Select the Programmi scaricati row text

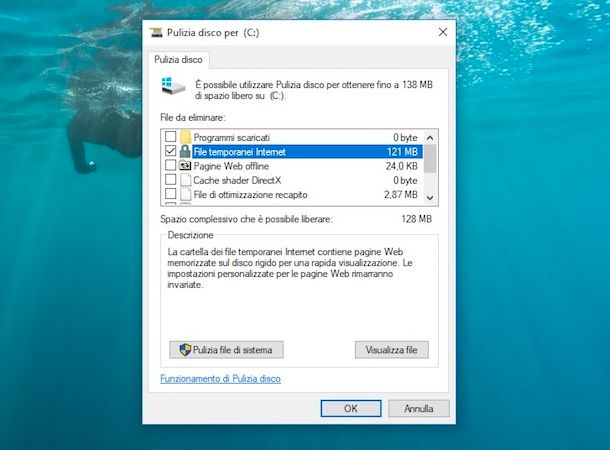point(231,137)
